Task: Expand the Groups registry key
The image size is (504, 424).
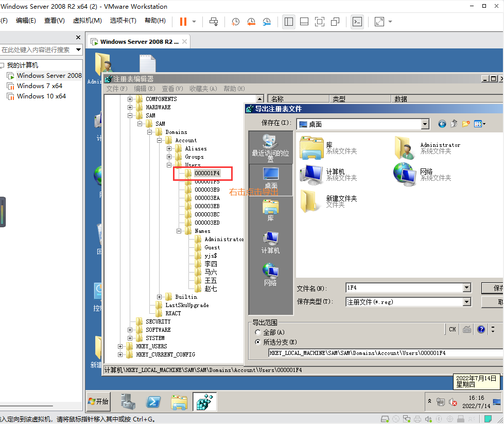Action: coord(169,157)
